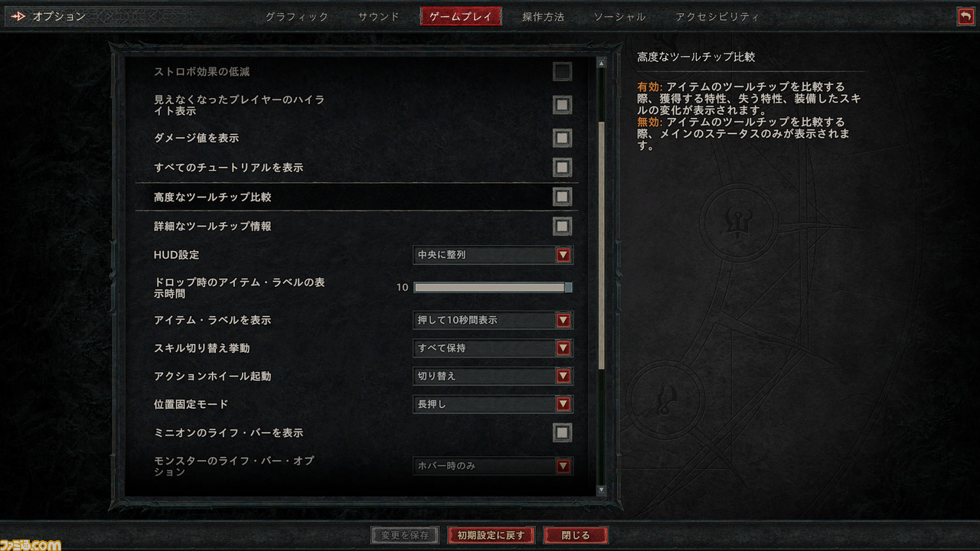The width and height of the screenshot is (980, 551).
Task: Click the red back arrow icon
Action: pos(965,16)
